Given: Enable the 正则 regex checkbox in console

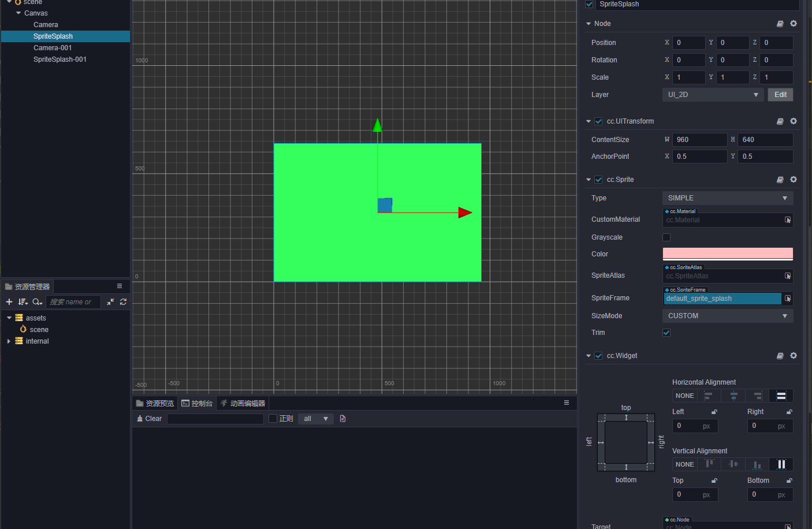Looking at the screenshot, I should tap(273, 419).
